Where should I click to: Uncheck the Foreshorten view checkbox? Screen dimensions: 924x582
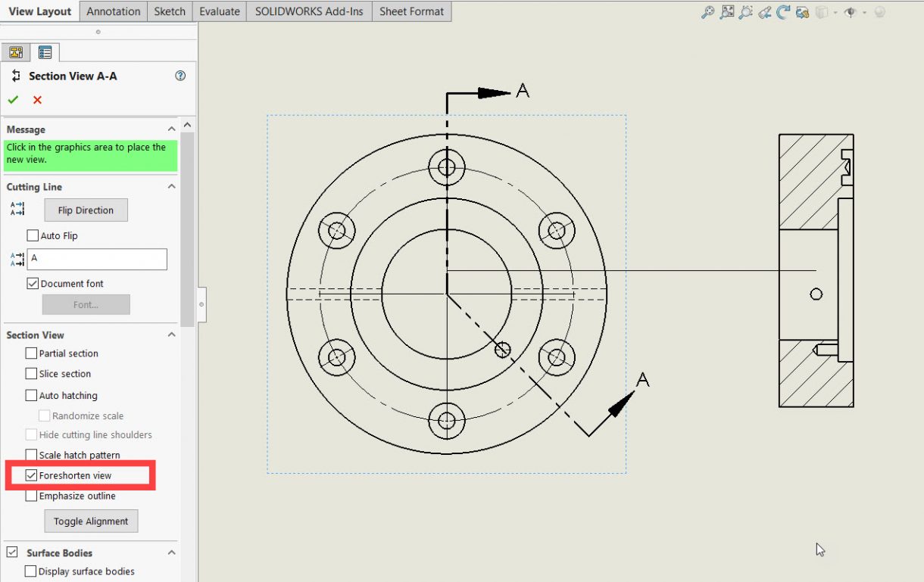(x=31, y=475)
